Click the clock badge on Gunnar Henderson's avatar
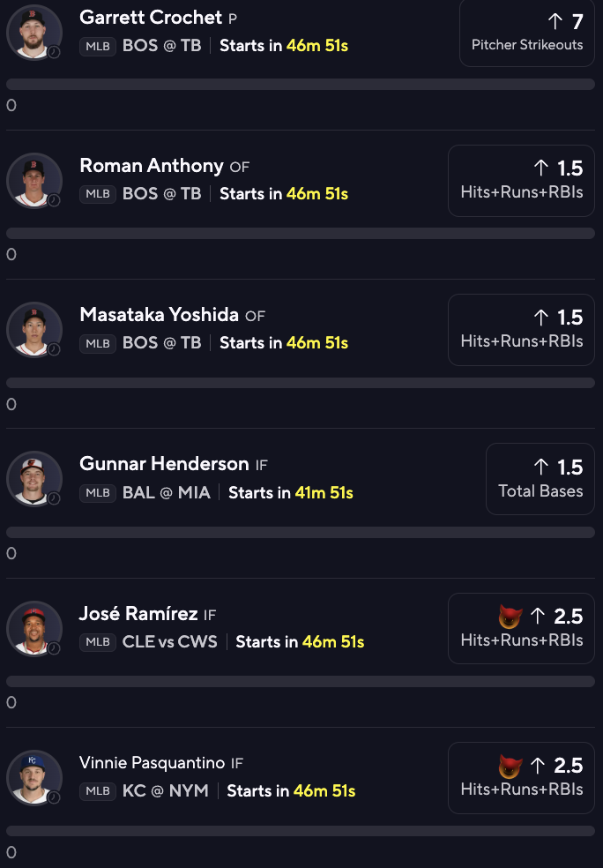 tap(54, 498)
